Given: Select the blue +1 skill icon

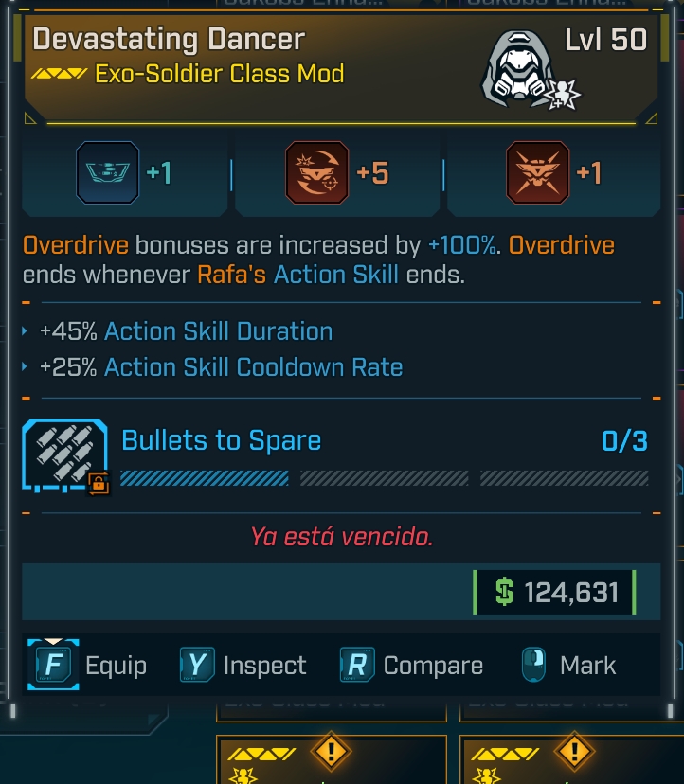Looking at the screenshot, I should [x=108, y=172].
